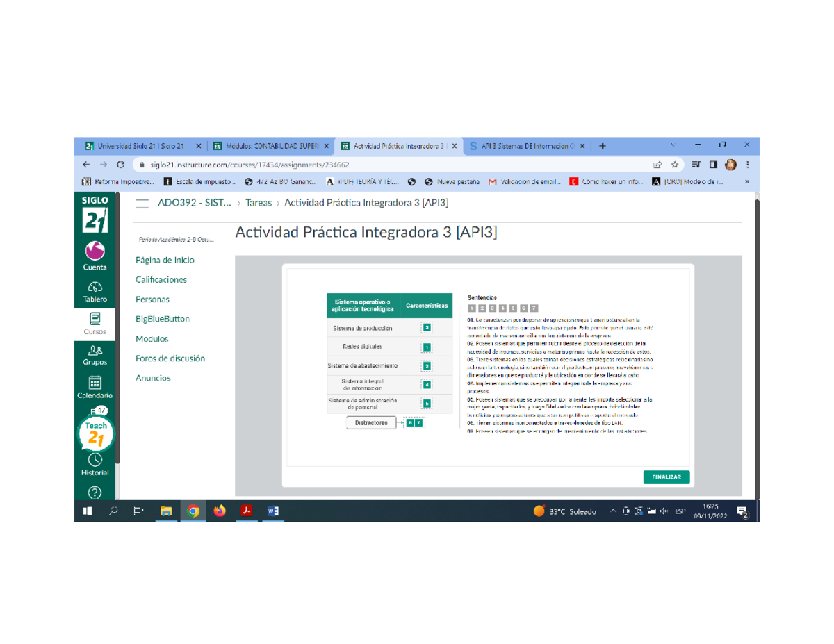This screenshot has width=834, height=644.
Task: Open Historial from the sidebar
Action: click(95, 463)
